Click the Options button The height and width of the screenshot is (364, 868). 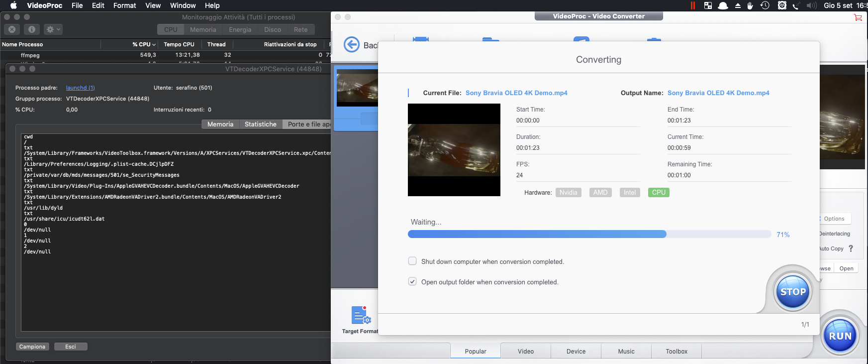(834, 219)
